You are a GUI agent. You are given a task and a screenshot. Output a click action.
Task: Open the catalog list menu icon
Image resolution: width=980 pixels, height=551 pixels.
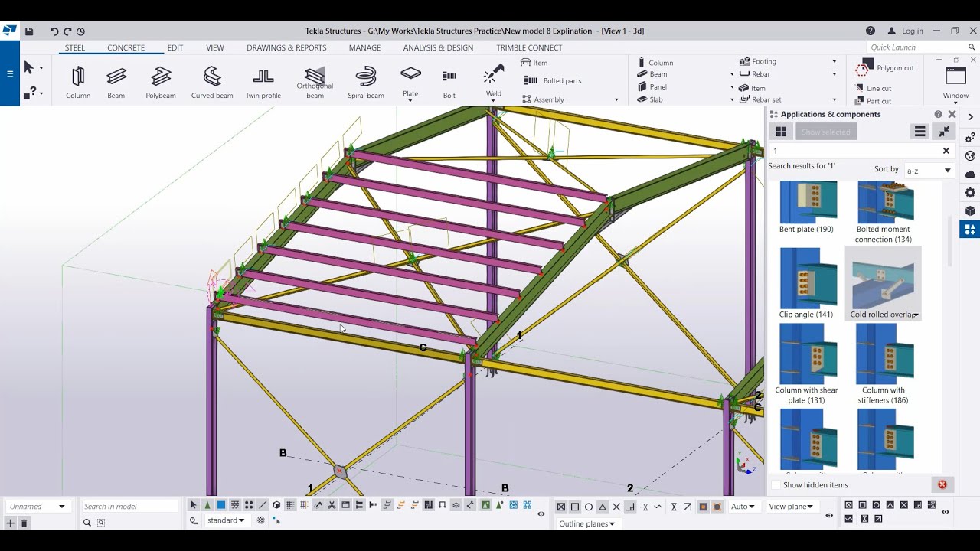(920, 132)
